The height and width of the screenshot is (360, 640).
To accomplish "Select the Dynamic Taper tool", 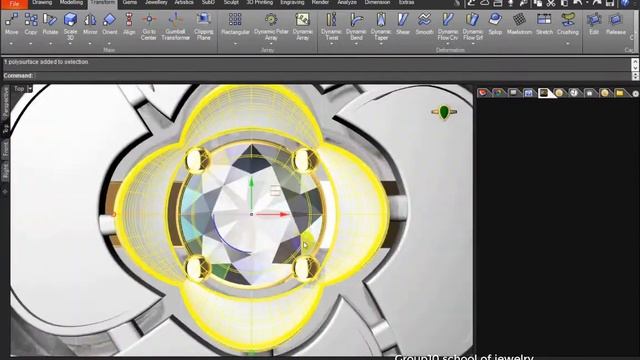I will point(381,26).
